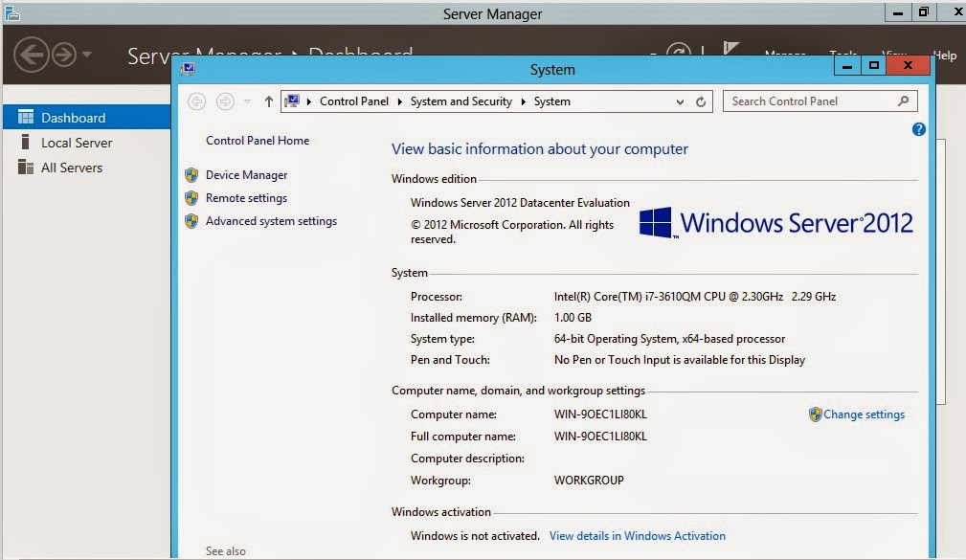This screenshot has width=966, height=560.
Task: Open Advanced system settings
Action: 271,221
